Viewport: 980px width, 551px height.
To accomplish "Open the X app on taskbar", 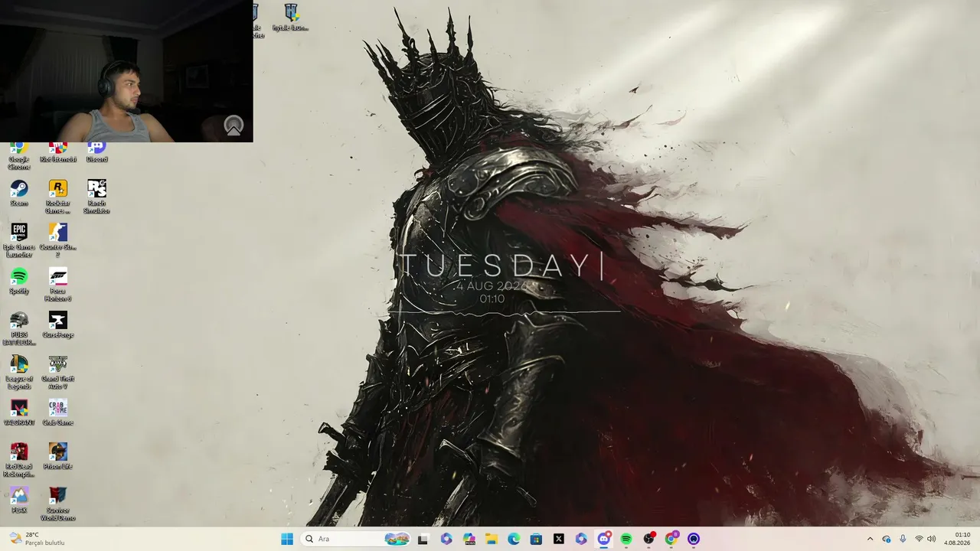I will pyautogui.click(x=559, y=539).
